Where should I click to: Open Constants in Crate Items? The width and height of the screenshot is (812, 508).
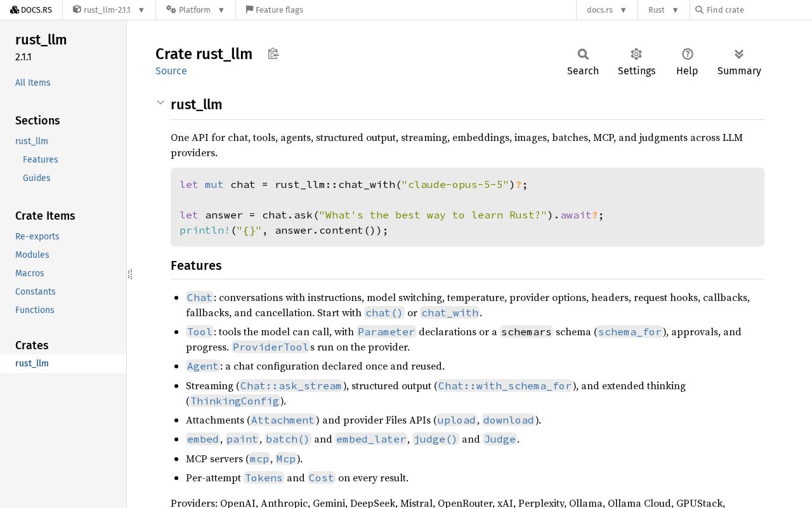click(x=36, y=291)
